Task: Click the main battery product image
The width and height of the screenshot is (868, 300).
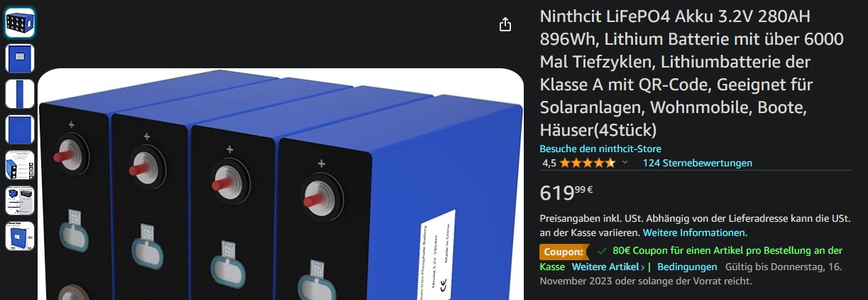Action: coord(280,184)
